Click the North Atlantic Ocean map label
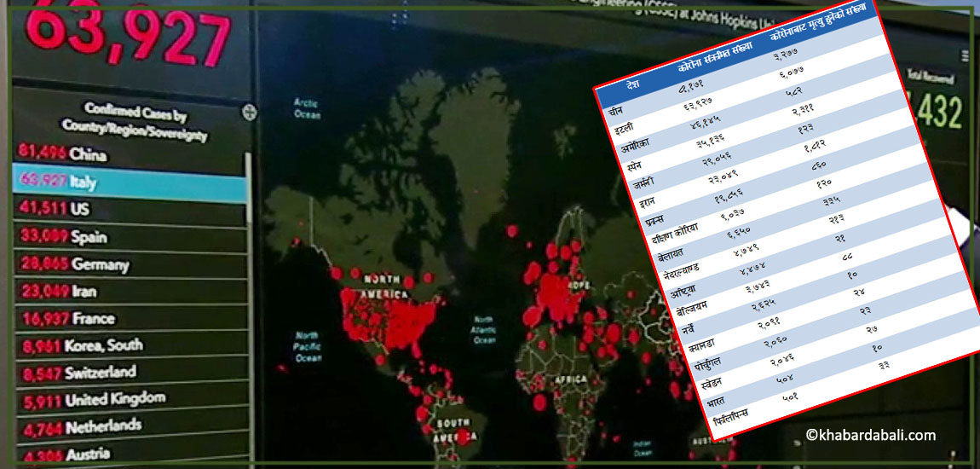Screen dimensions: 980x469 [x=486, y=330]
